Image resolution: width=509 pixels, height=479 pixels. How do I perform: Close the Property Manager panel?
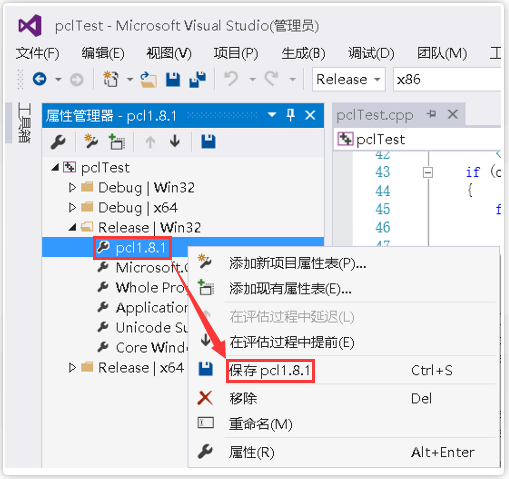310,115
